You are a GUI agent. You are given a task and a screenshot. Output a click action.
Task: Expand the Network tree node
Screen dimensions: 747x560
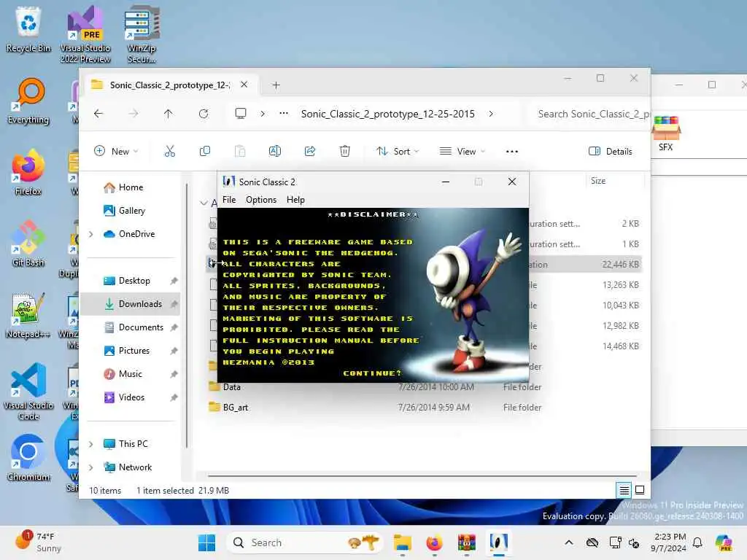tap(91, 467)
